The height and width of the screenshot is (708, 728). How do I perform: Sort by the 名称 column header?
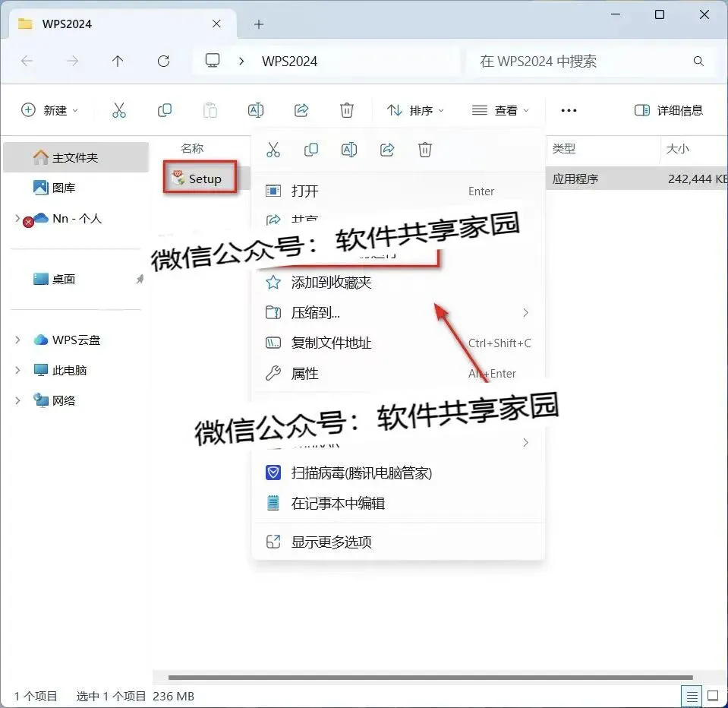coord(192,148)
